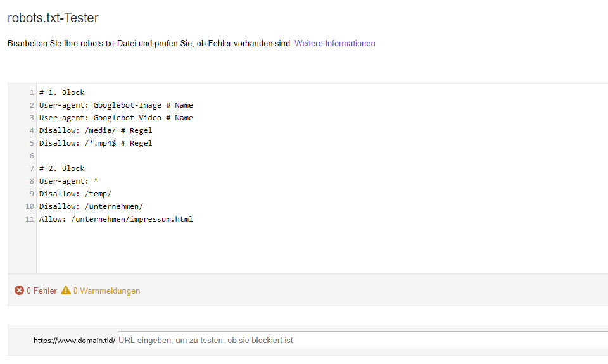
Task: Click the yellow warning triangle icon
Action: [66, 290]
